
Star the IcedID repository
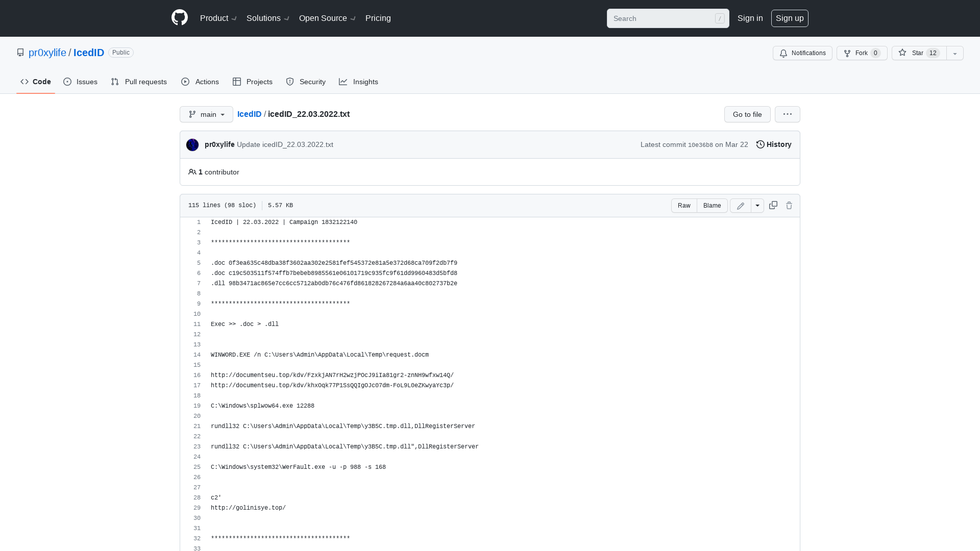coord(919,53)
